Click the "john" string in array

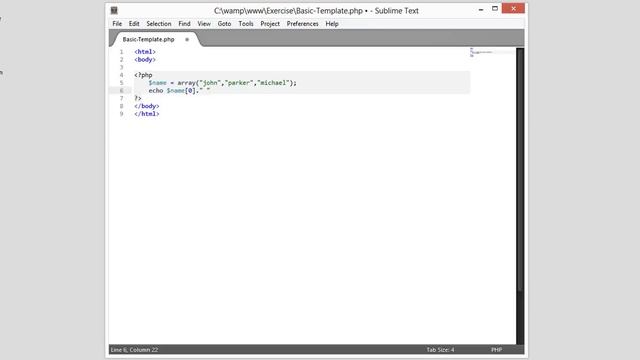point(210,83)
